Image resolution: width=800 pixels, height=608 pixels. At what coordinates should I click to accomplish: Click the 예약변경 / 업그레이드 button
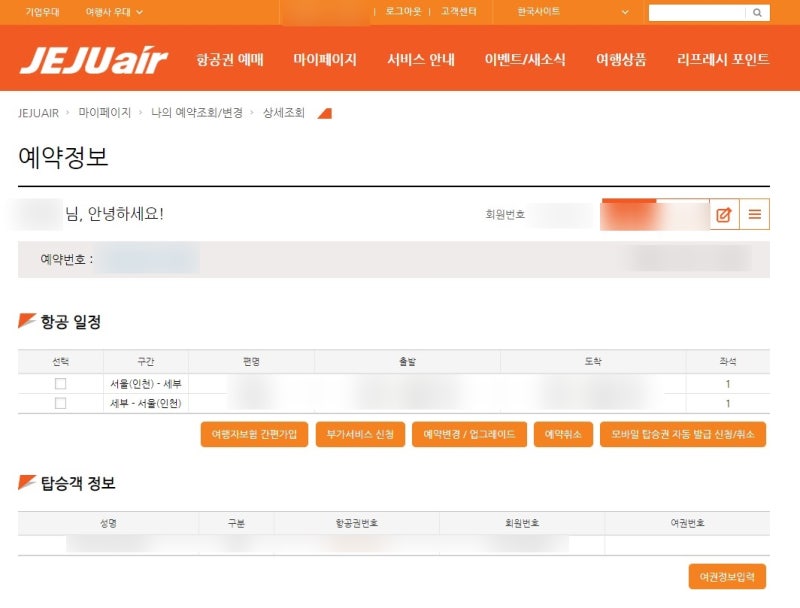click(469, 435)
